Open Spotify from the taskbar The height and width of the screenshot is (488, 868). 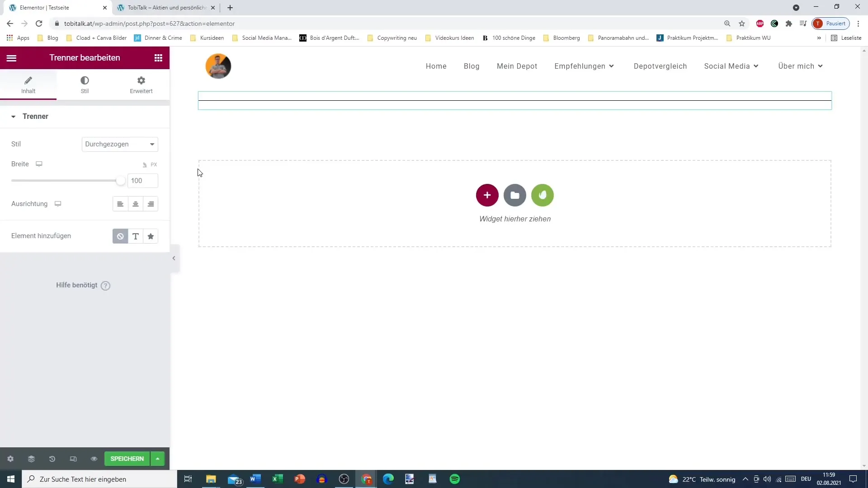455,479
